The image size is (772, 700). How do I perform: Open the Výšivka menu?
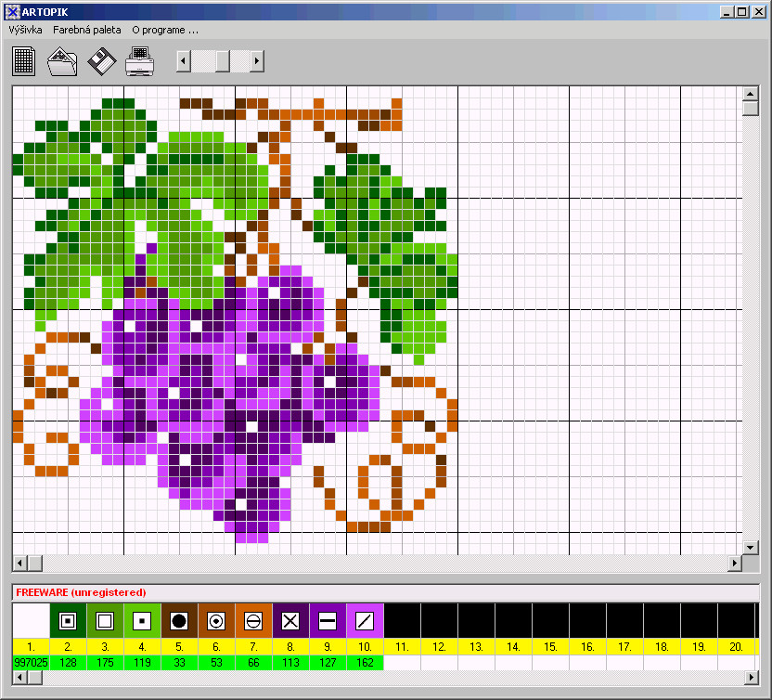(x=25, y=30)
